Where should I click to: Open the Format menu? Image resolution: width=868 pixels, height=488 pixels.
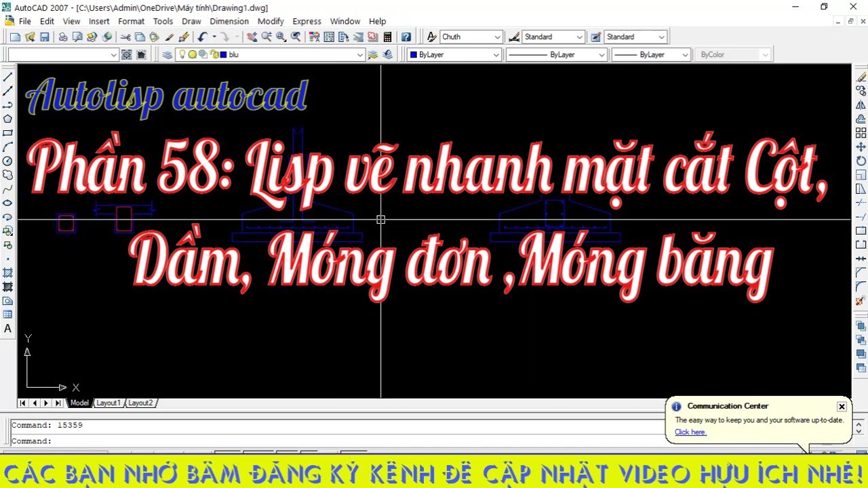point(131,21)
